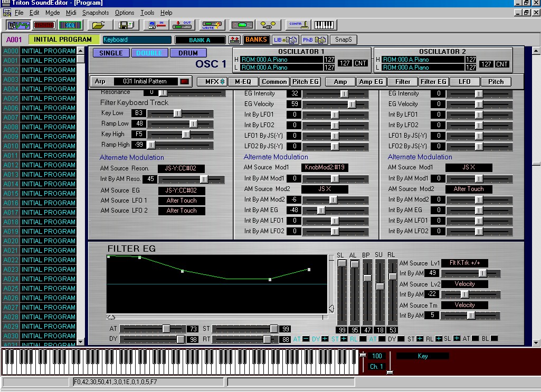541x392 pixels.
Task: Click the CONTR controller toolbar icon
Action: point(298,25)
